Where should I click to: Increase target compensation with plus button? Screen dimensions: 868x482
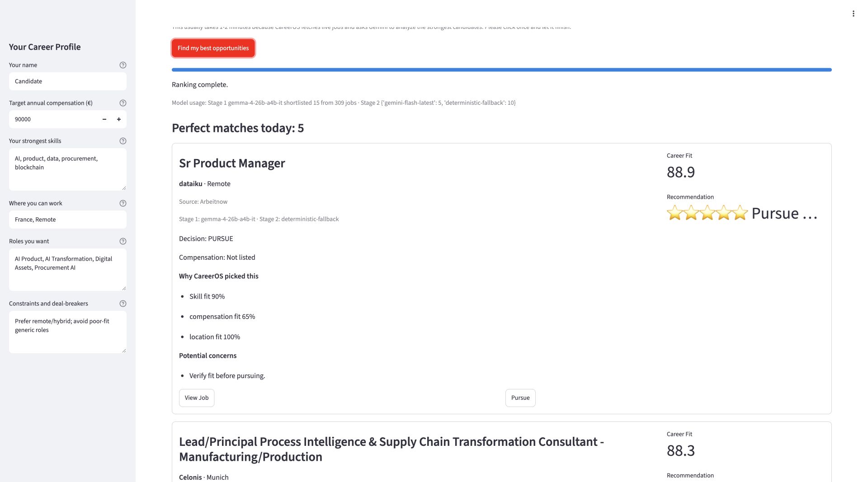pos(119,119)
